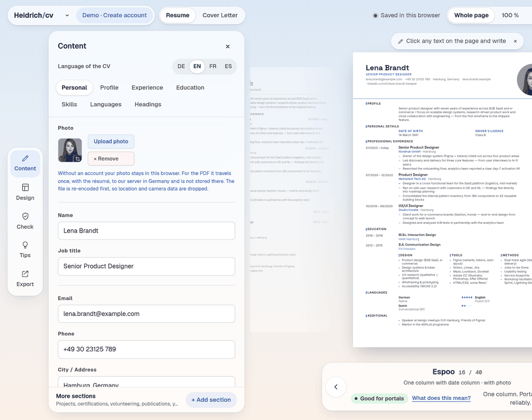Click 'UX/UI Designer' entry on CV
532x420 pixels.
411,206
